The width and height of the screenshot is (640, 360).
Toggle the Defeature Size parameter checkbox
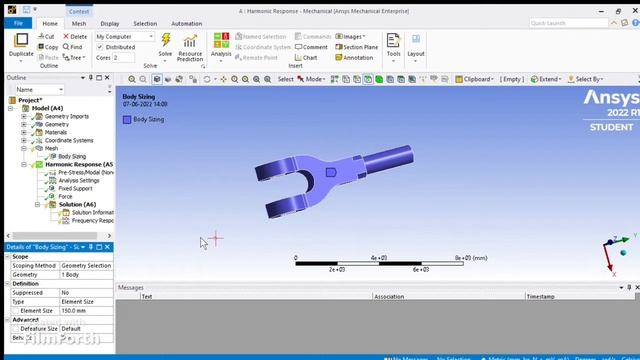16,329
